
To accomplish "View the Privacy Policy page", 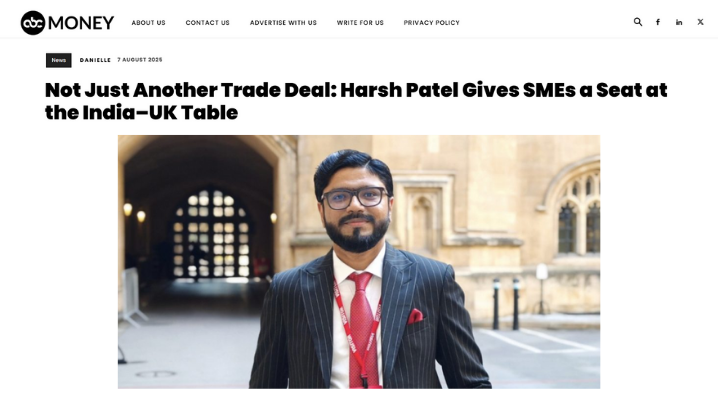I will pyautogui.click(x=431, y=22).
